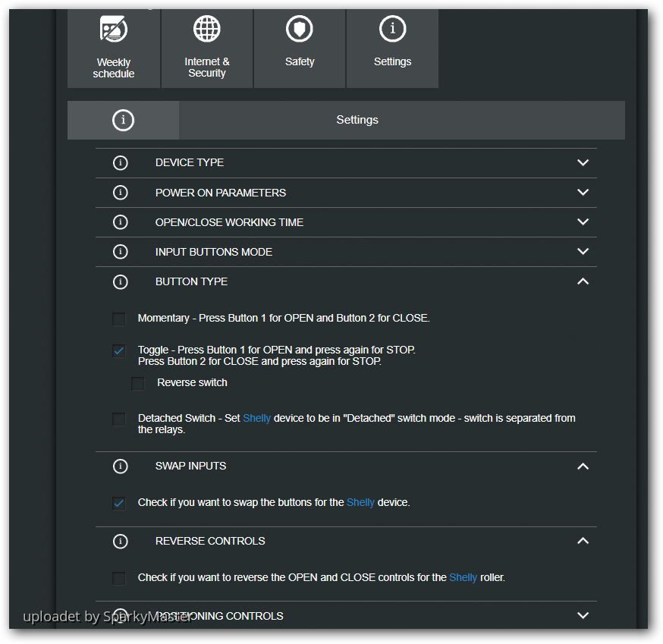
Task: Click the info icon beside REVERSE CONTROLS
Action: 120,541
